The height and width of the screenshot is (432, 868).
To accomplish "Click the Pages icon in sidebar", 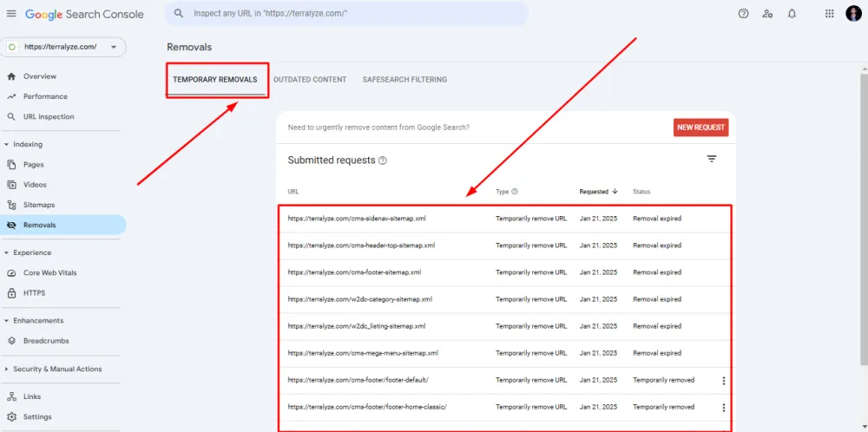I will (11, 165).
